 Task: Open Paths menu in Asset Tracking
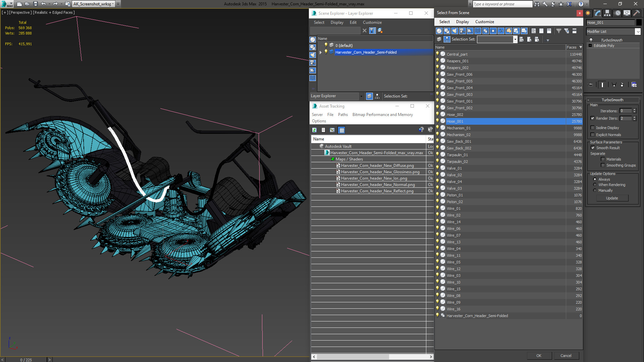(x=343, y=115)
